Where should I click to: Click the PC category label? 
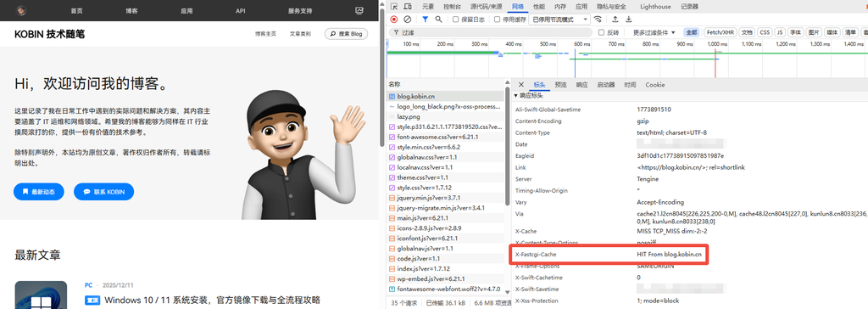[88, 285]
